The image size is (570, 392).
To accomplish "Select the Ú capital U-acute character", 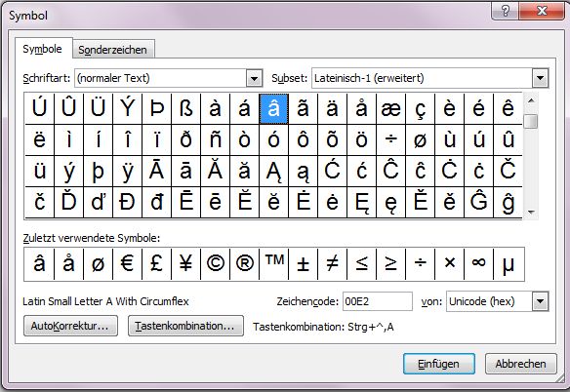I will coord(39,108).
